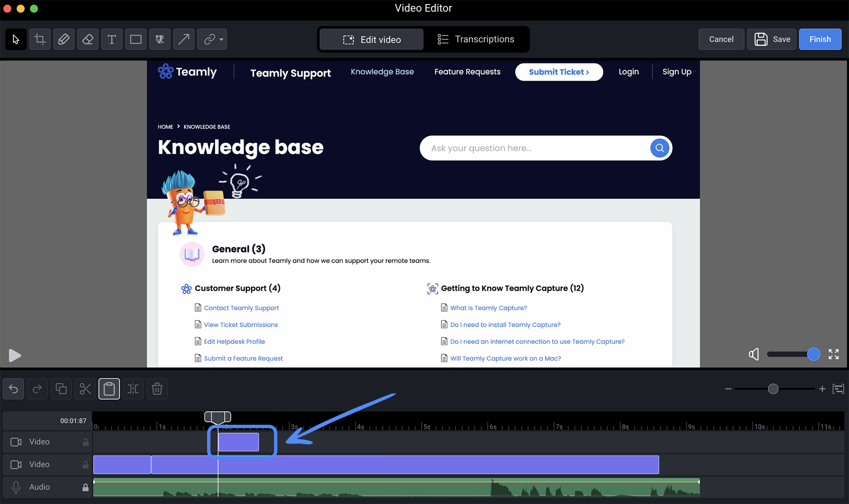Screen dimensions: 849x504
Task: Mute the preview with the speaker icon
Action: click(x=754, y=354)
